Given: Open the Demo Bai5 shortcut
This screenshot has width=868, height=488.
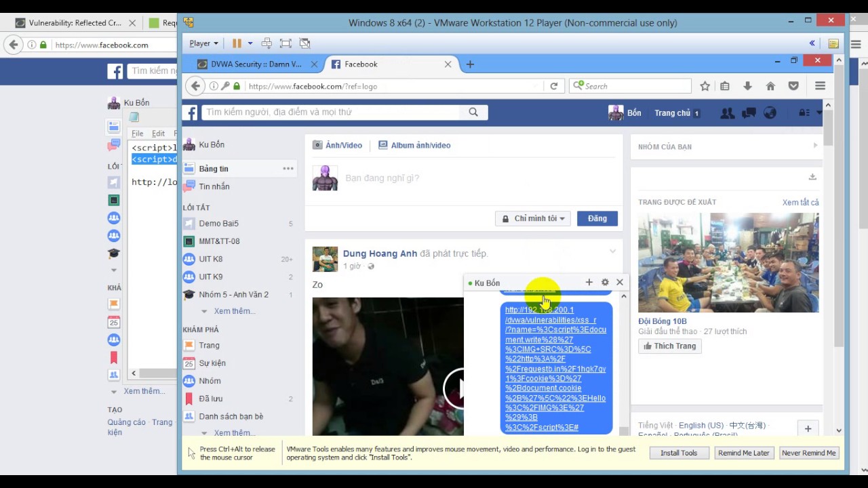Looking at the screenshot, I should [218, 224].
